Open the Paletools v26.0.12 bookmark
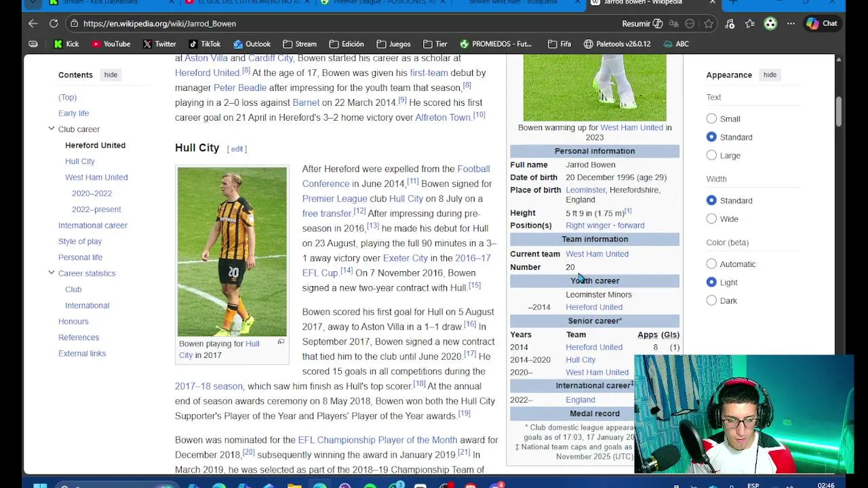Viewport: 868px width, 488px height. (x=617, y=44)
